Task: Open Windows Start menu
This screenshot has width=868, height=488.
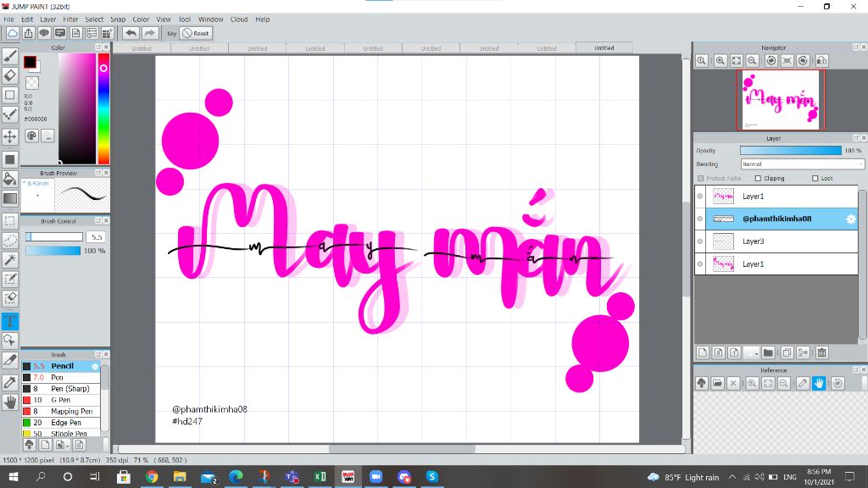Action: point(14,476)
